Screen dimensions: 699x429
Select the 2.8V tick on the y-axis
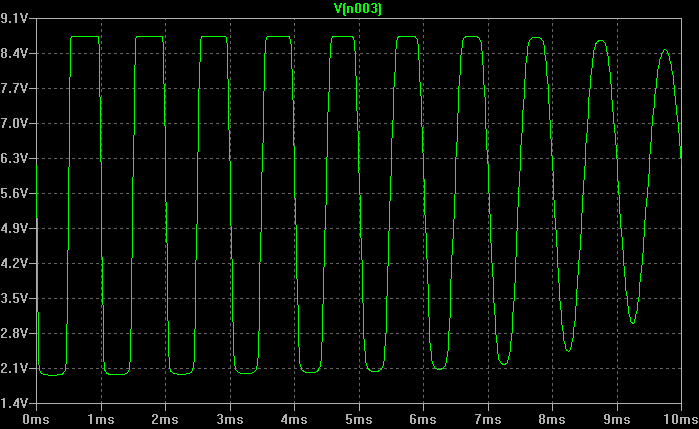click(x=17, y=333)
